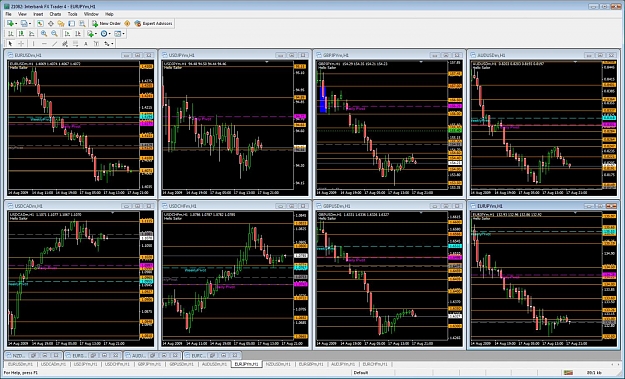Select the vertical line drawing tool

pyautogui.click(x=33, y=44)
